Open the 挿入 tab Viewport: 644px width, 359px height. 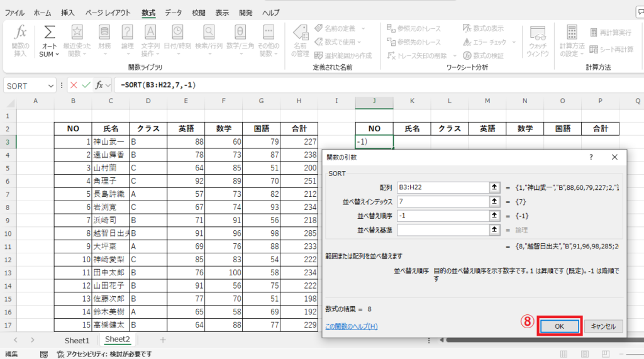68,13
